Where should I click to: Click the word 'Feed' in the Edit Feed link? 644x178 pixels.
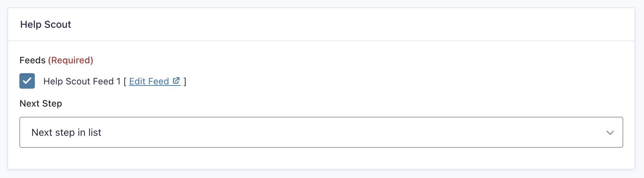tap(159, 82)
